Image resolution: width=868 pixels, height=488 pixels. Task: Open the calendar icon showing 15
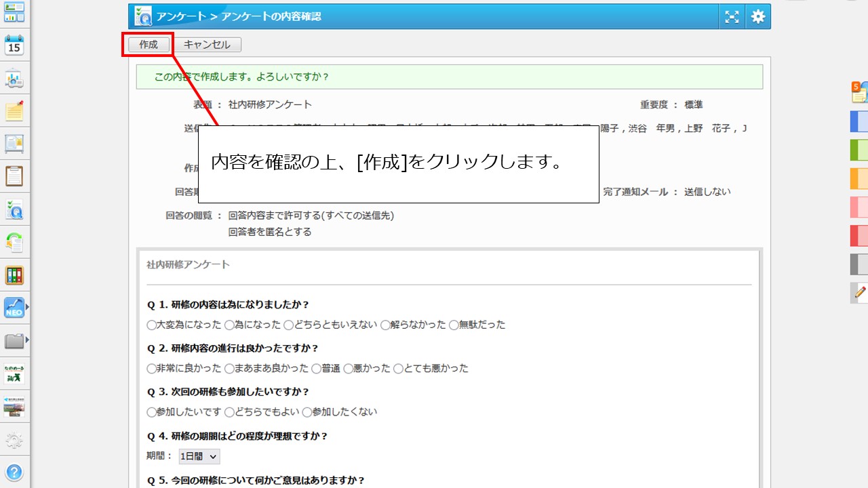coord(14,45)
